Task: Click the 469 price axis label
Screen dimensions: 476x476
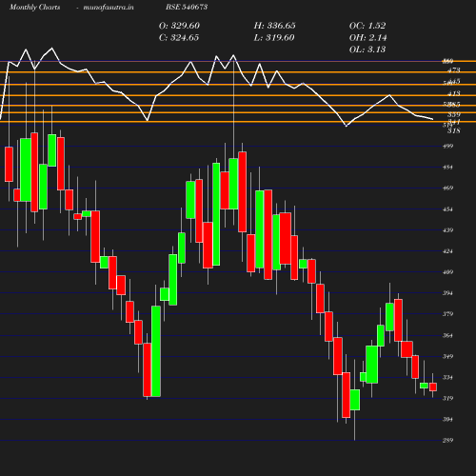Action: click(x=447, y=188)
